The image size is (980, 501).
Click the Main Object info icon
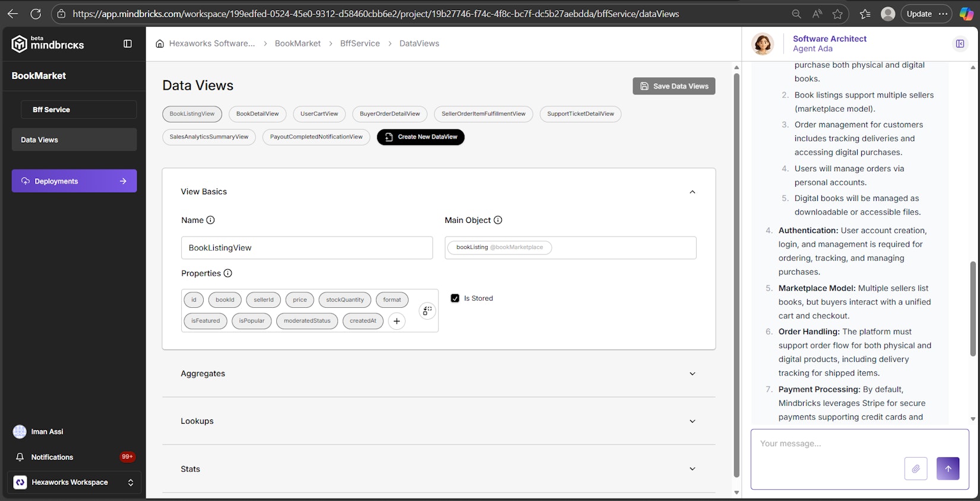498,220
